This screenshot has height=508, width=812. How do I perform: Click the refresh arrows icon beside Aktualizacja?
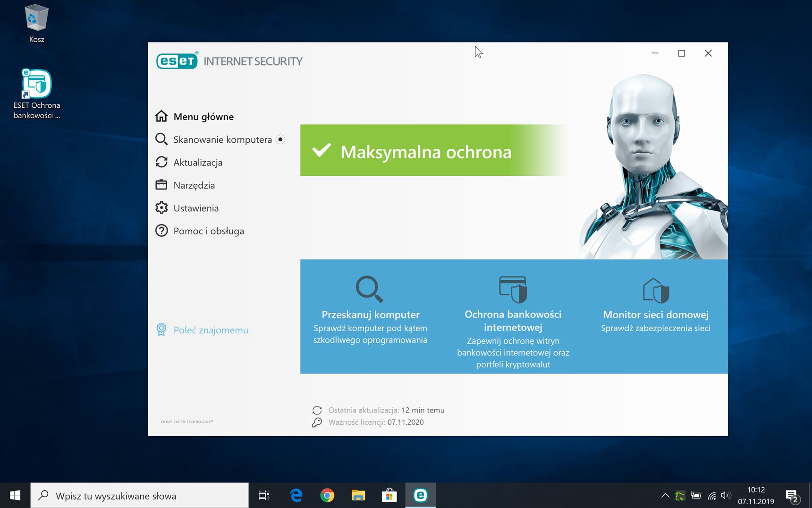coord(161,162)
